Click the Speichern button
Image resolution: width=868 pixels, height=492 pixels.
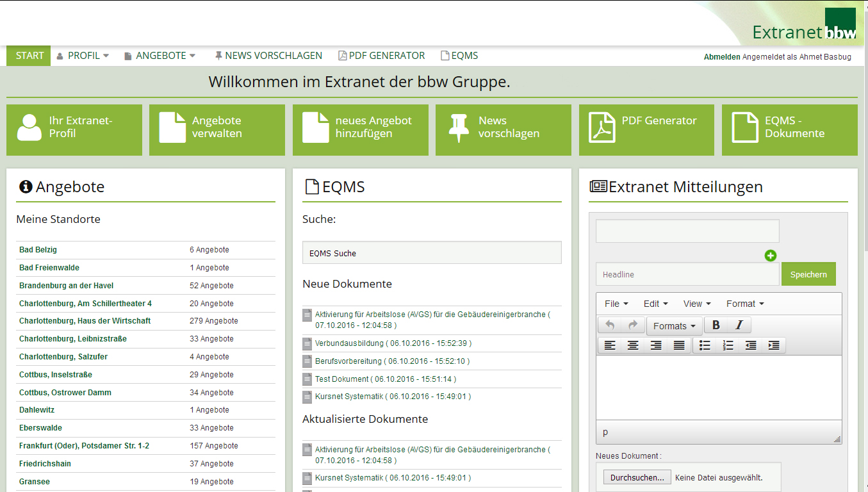point(808,274)
